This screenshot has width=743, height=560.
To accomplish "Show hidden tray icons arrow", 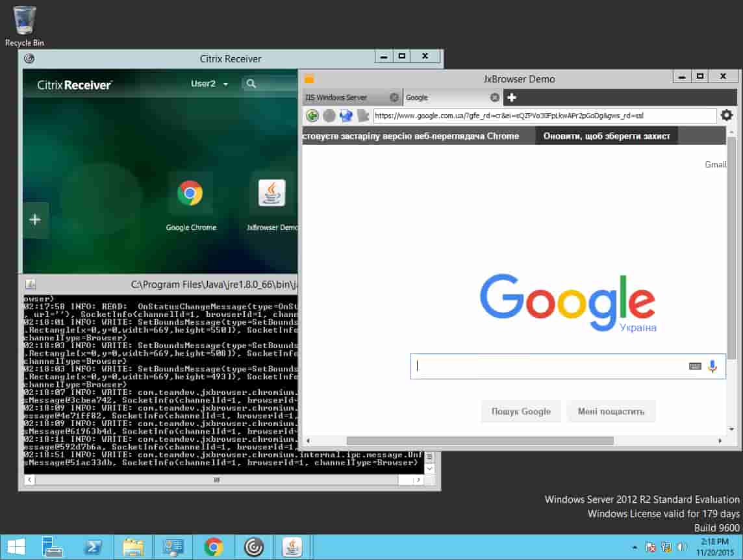I will tap(635, 548).
